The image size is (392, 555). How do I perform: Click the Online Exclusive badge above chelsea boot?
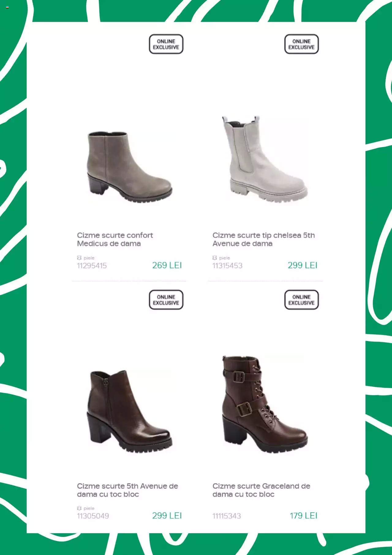pos(301,44)
